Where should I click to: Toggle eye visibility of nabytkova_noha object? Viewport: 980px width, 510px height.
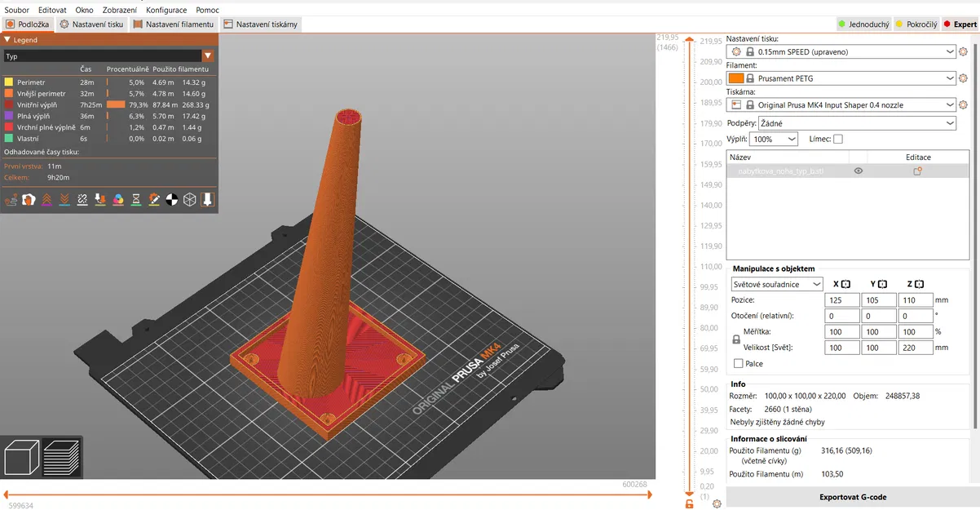(858, 171)
